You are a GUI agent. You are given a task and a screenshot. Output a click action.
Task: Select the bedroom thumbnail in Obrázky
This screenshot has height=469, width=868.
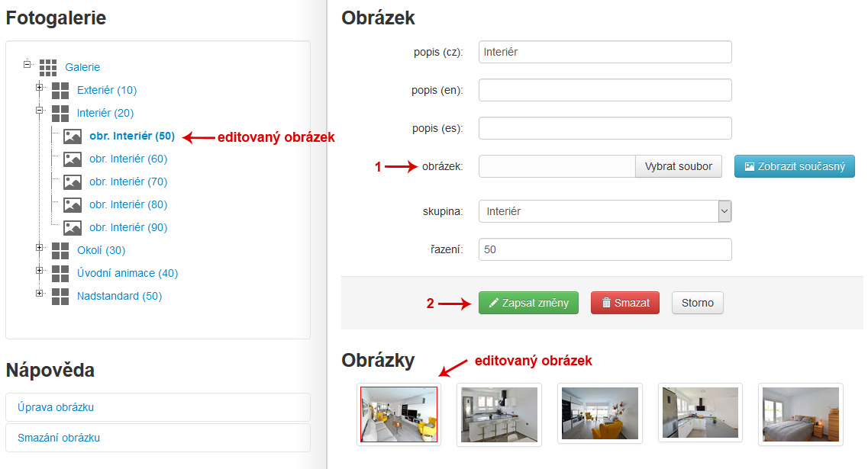(x=800, y=414)
